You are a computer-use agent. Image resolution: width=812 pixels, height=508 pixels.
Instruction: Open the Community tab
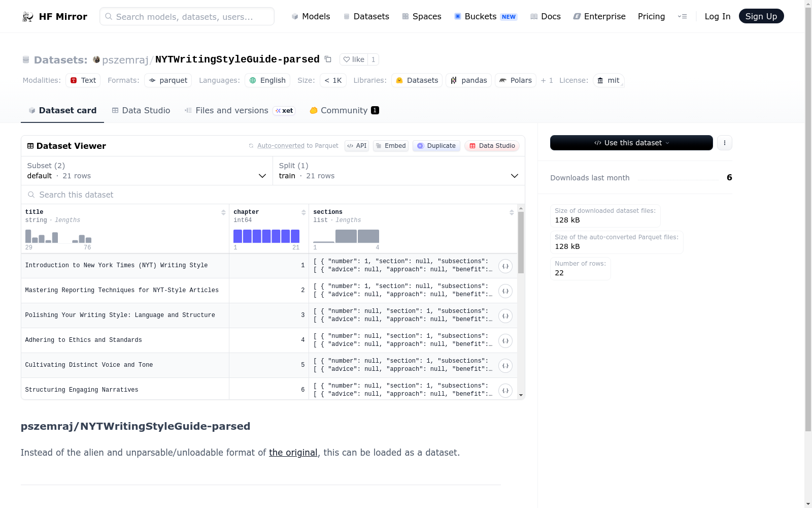[344, 110]
